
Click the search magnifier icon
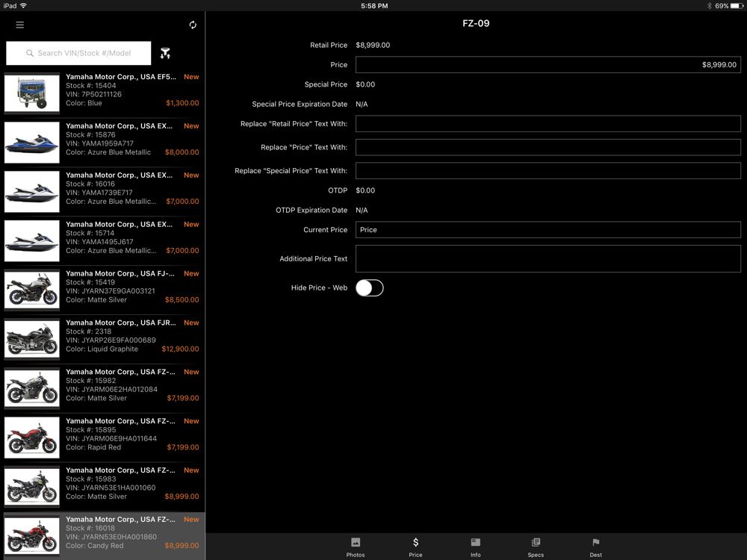tap(30, 53)
